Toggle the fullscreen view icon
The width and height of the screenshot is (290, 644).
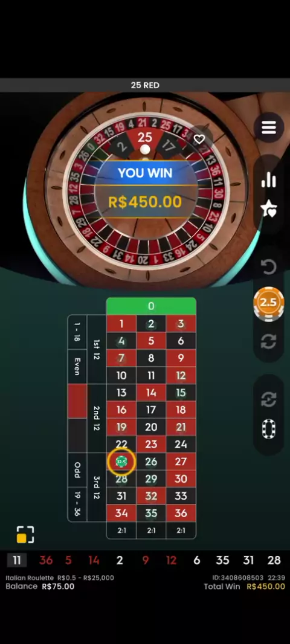point(25,534)
